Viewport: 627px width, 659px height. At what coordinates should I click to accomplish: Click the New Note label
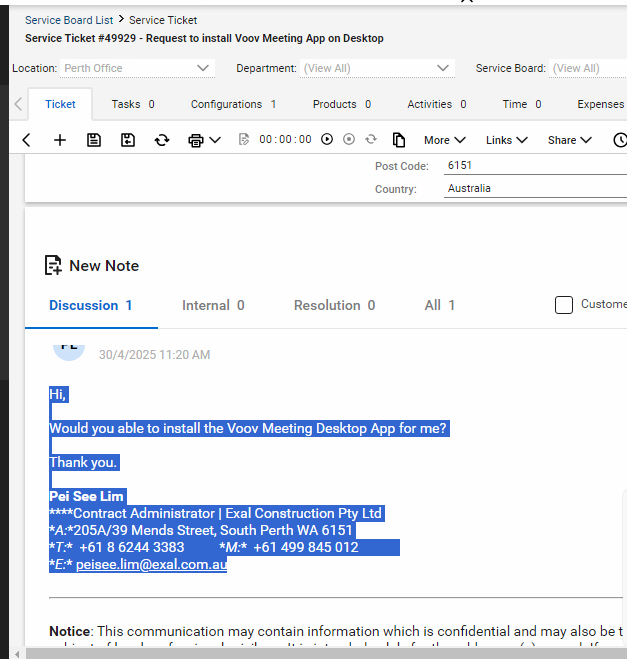coord(104,266)
